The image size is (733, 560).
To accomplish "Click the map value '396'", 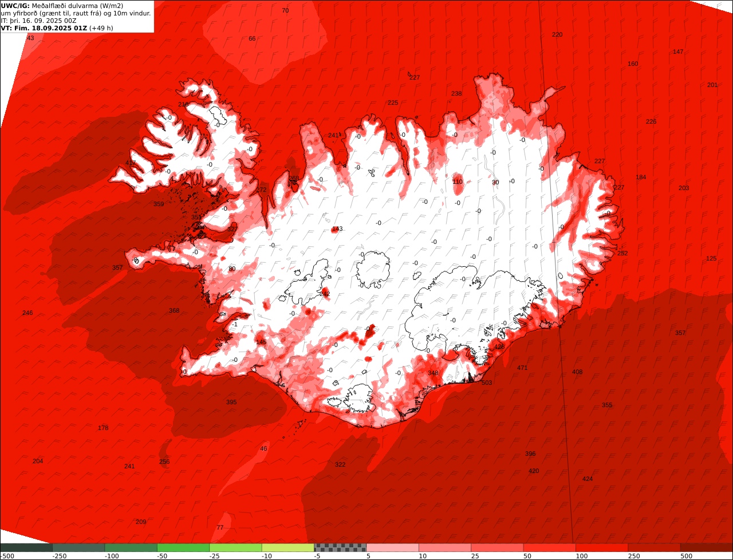I will coord(530,453).
